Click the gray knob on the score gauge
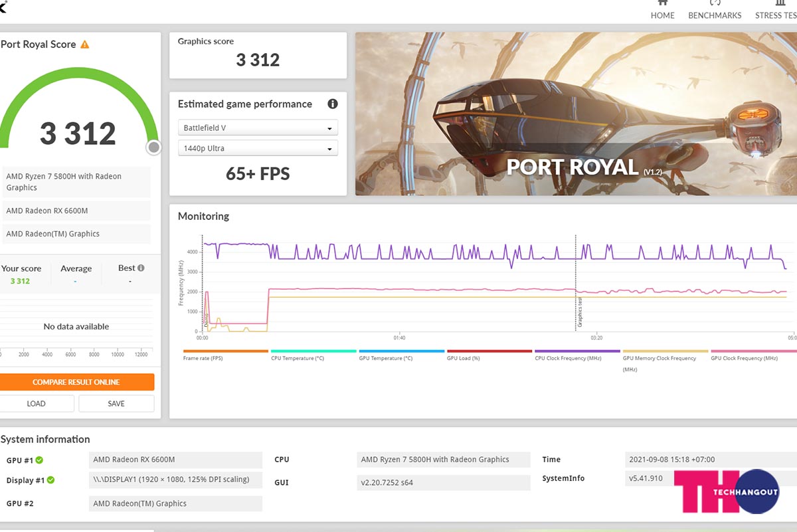The image size is (797, 532). click(x=153, y=147)
